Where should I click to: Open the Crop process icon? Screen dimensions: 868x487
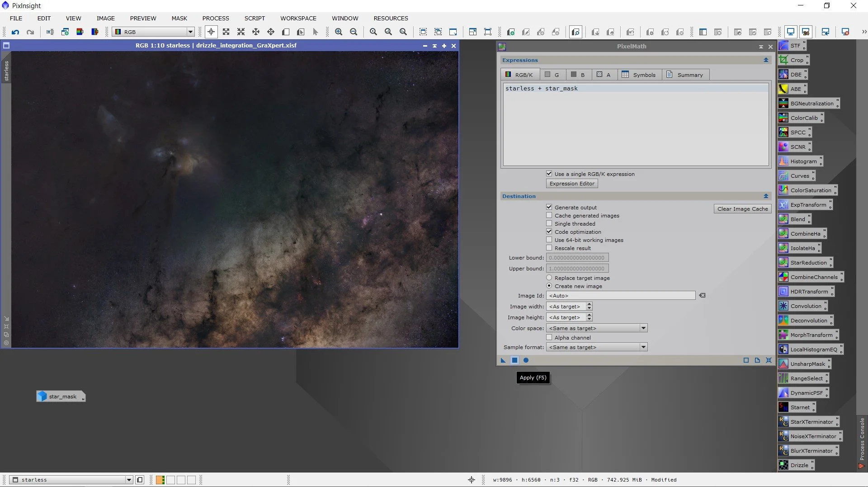coord(793,60)
